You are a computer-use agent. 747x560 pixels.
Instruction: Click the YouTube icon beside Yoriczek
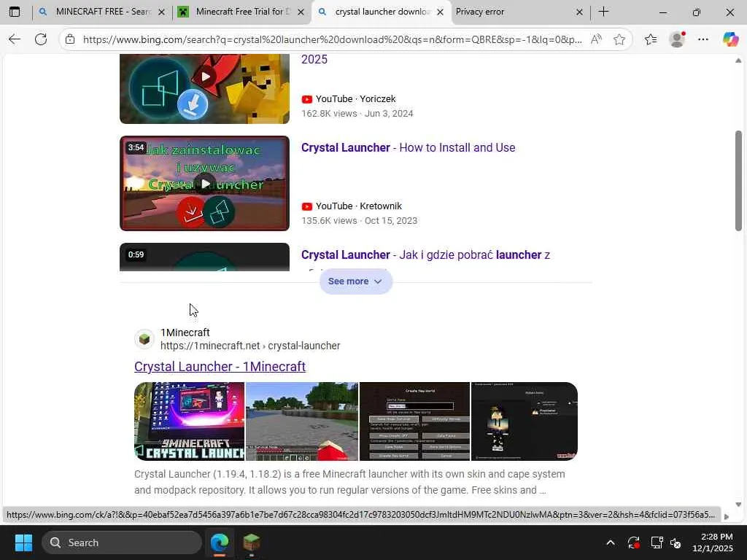click(307, 99)
